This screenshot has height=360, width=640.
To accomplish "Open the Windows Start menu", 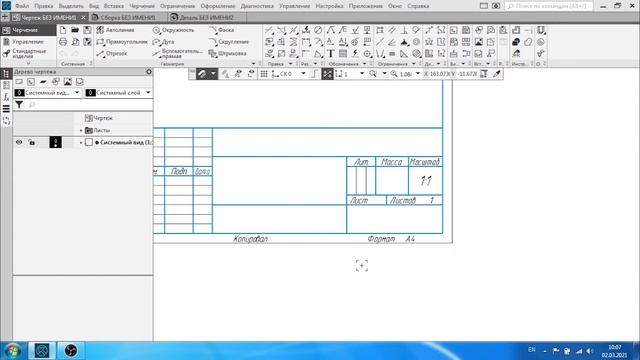I will coord(12,351).
